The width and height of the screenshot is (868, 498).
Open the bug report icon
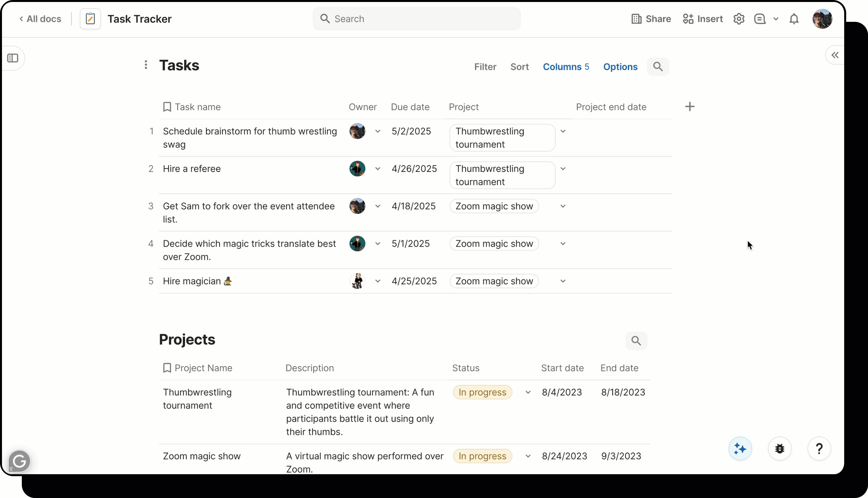coord(779,449)
